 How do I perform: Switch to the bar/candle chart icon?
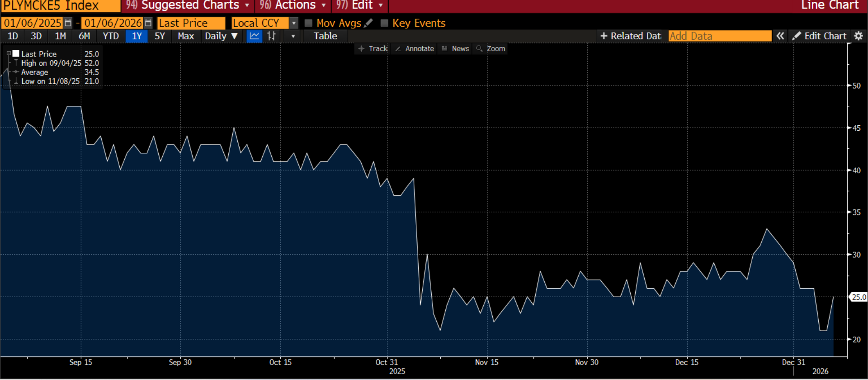point(271,36)
